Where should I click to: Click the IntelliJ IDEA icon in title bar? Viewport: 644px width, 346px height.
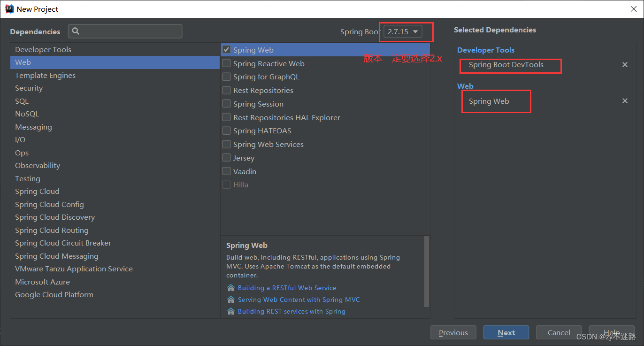coord(9,9)
